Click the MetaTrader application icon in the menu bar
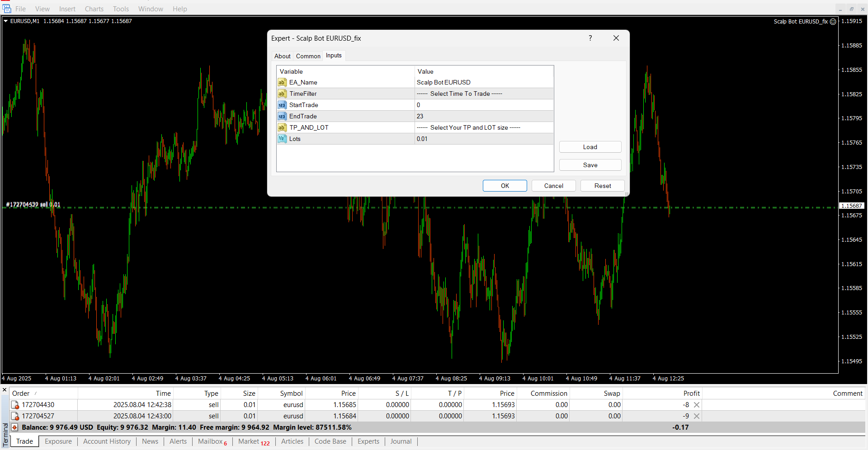868x450 pixels. click(x=6, y=9)
